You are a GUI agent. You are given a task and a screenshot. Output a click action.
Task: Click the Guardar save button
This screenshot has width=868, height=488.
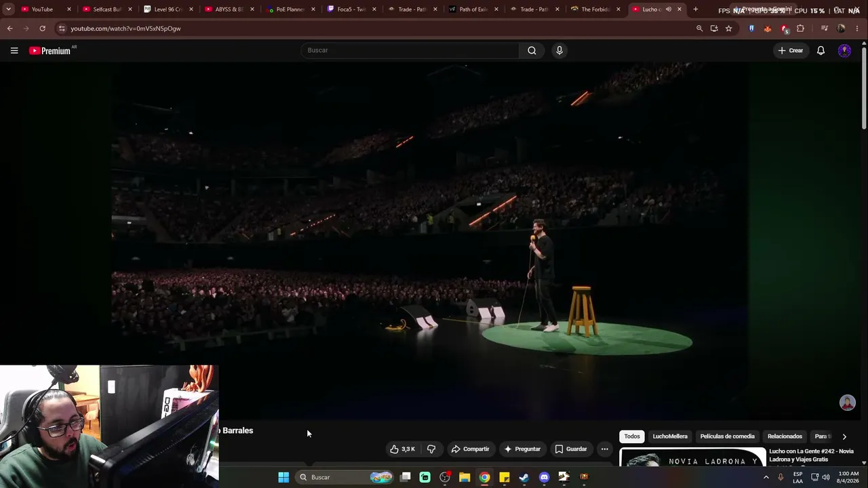(x=570, y=449)
